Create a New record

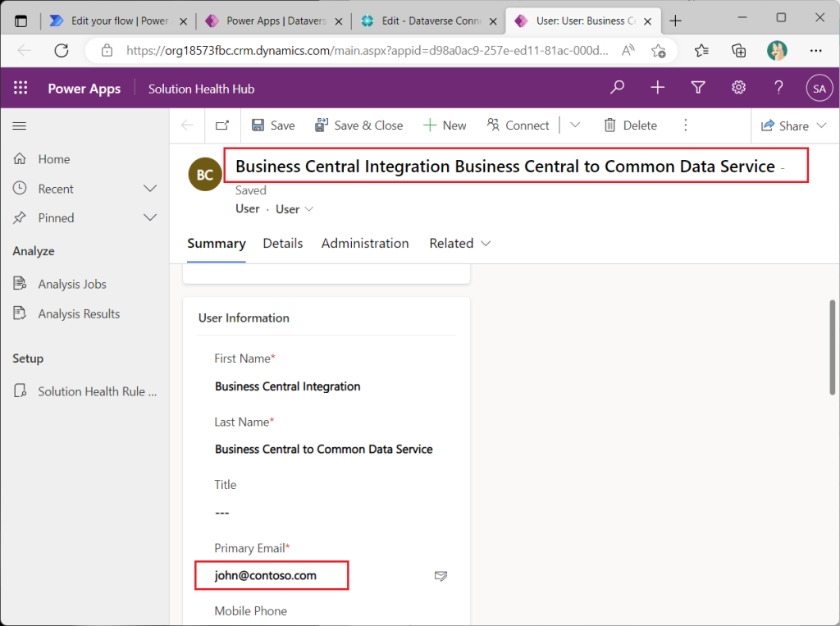pos(445,126)
